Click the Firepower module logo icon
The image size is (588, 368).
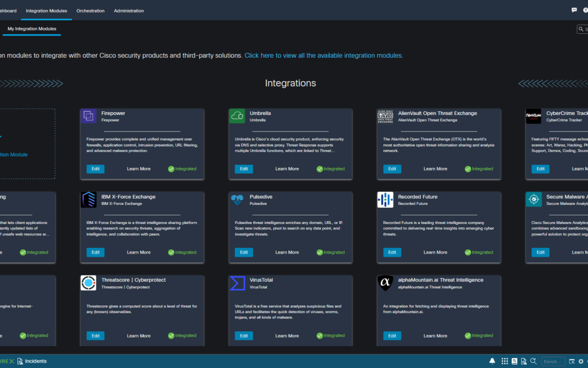(x=89, y=116)
